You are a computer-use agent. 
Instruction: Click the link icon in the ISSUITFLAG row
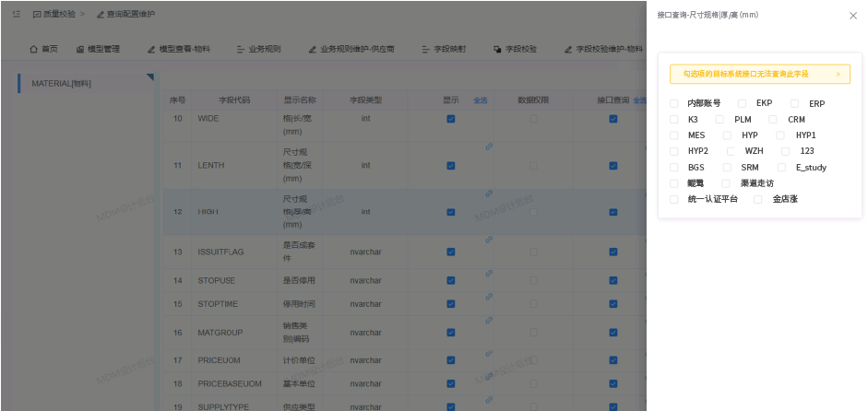tap(489, 240)
